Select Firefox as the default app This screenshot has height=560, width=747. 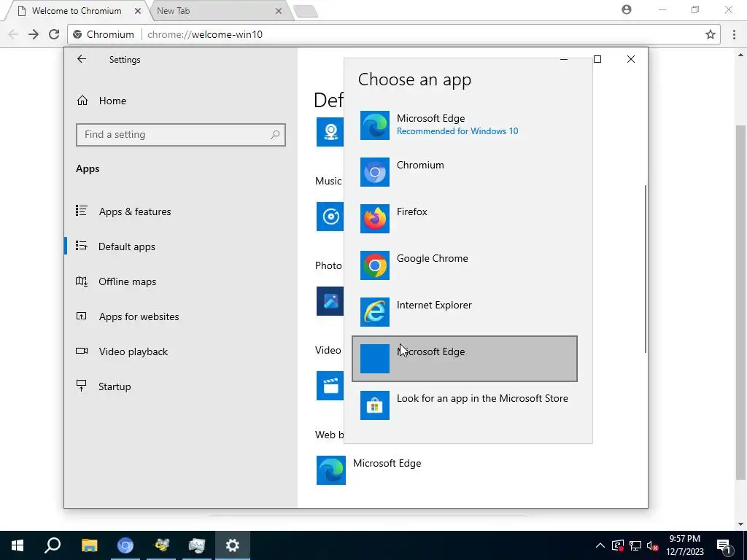pos(465,219)
